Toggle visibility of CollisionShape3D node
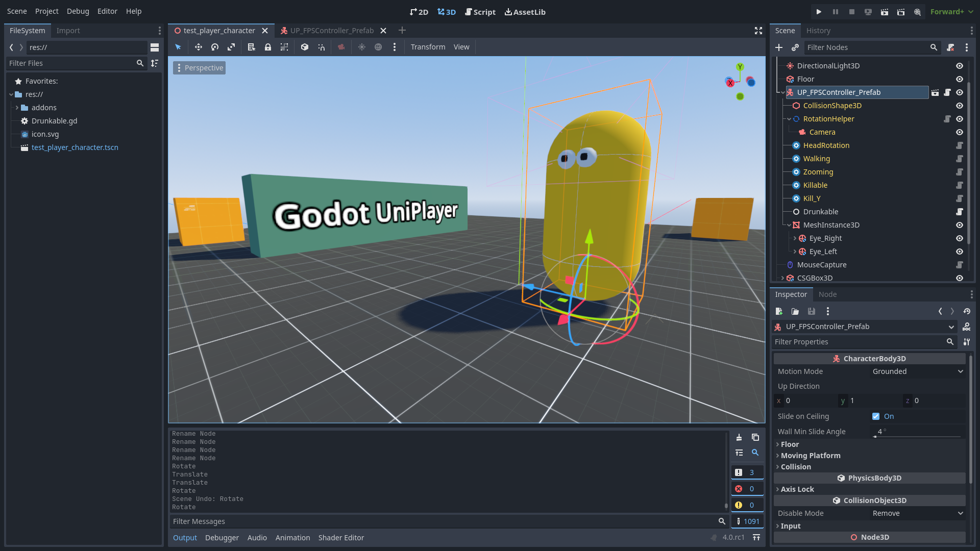Image resolution: width=980 pixels, height=551 pixels. (x=960, y=106)
